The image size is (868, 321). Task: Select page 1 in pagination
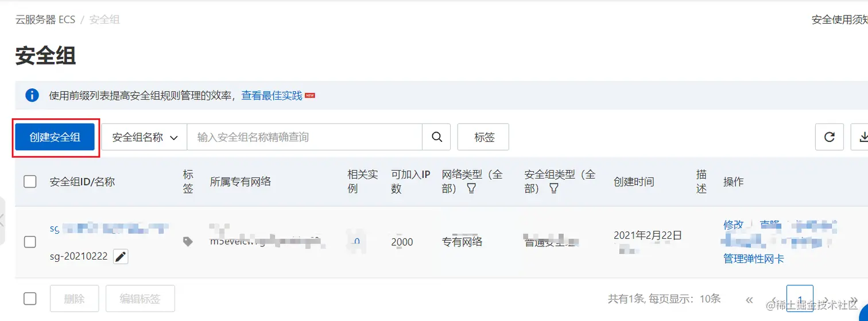[800, 299]
